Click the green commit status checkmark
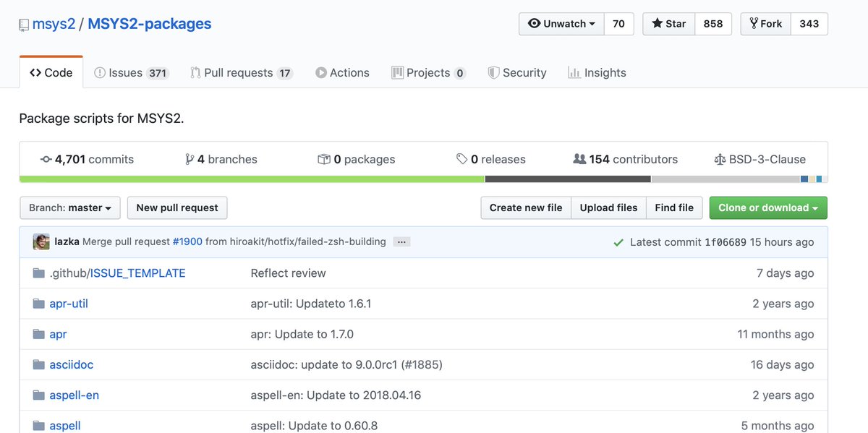 pos(618,243)
